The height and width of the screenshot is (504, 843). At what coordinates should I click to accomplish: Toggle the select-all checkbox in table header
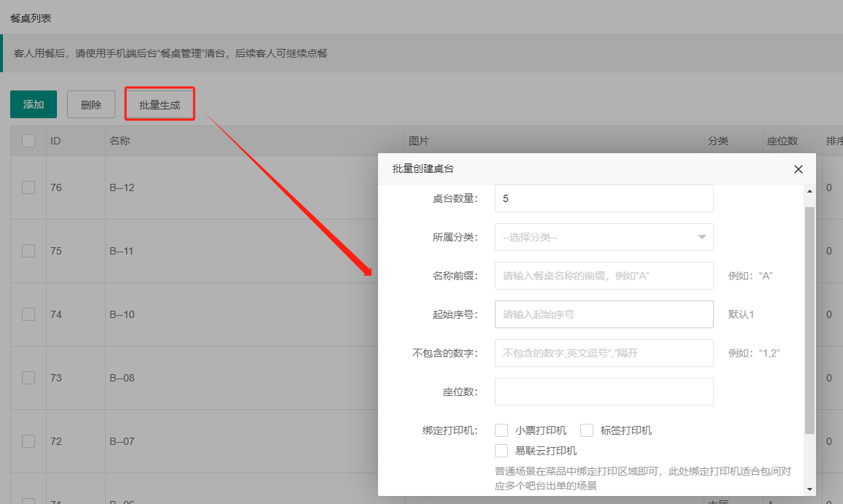point(28,141)
